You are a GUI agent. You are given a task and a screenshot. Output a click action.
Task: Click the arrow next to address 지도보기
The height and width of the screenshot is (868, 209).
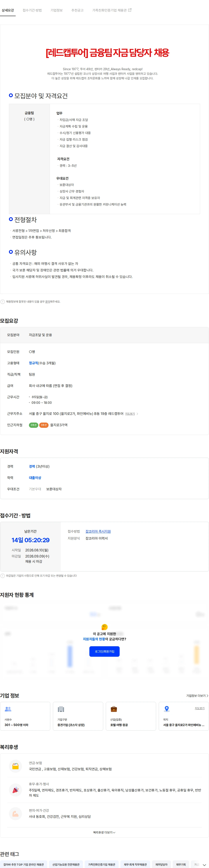click(x=137, y=414)
